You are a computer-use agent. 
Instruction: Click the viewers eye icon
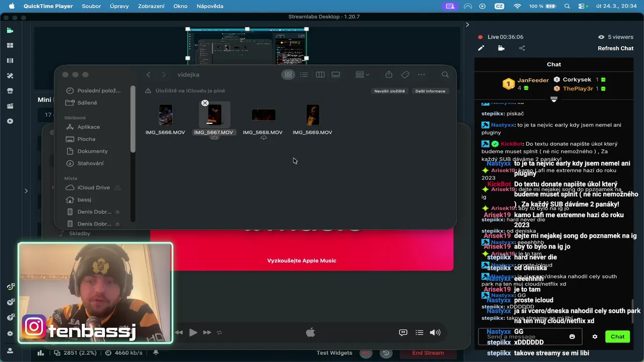click(x=601, y=37)
